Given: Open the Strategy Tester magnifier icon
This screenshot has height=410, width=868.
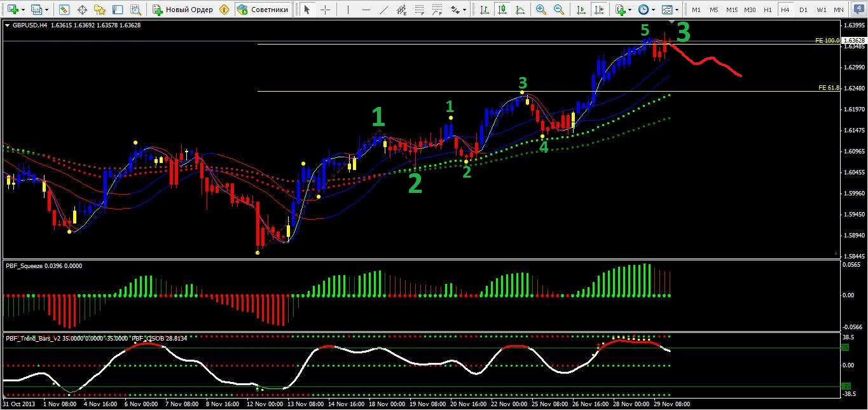Looking at the screenshot, I should pos(135,10).
